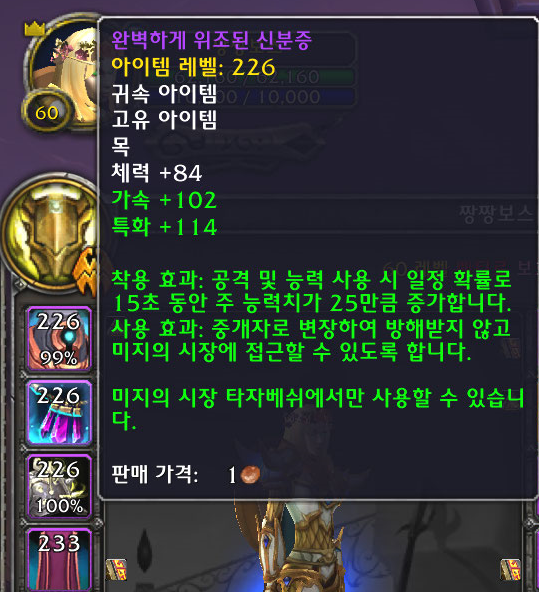Screen dimensions: 539x592
Task: Select the 226 gear slot showing 100%
Action: pyautogui.click(x=59, y=486)
